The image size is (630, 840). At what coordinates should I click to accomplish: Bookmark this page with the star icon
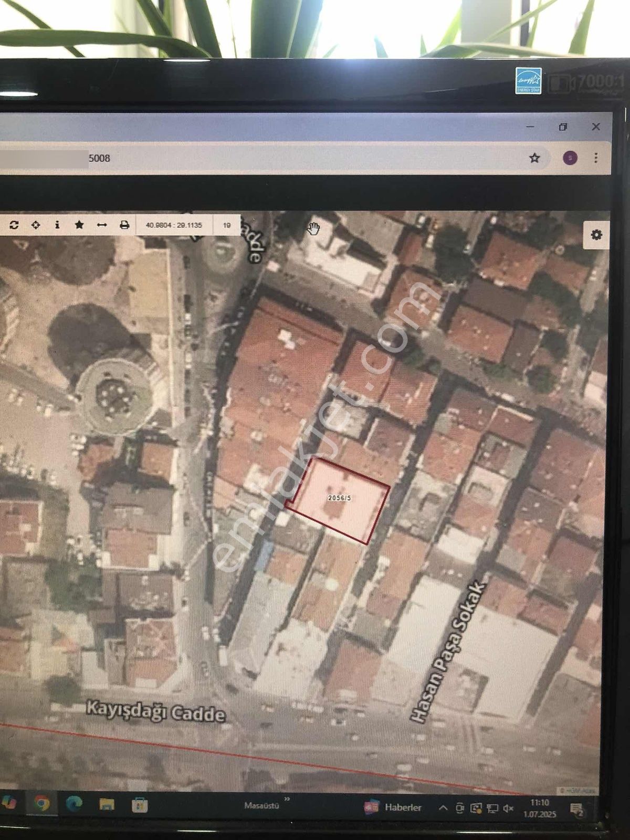click(x=534, y=158)
